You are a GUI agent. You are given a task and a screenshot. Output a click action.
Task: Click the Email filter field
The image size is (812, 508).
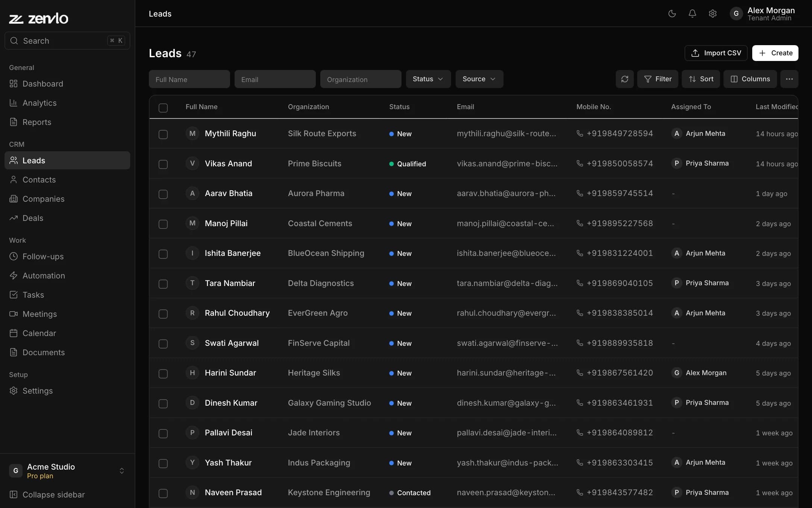tap(275, 79)
